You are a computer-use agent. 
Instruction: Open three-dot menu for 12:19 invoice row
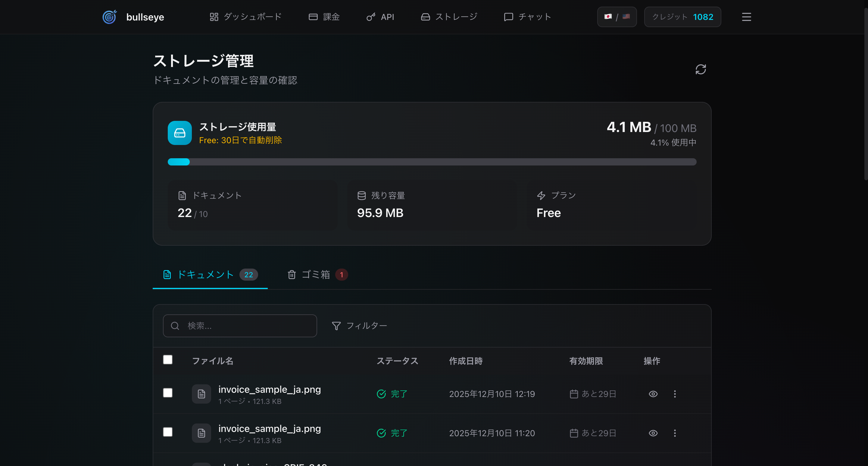coord(675,394)
